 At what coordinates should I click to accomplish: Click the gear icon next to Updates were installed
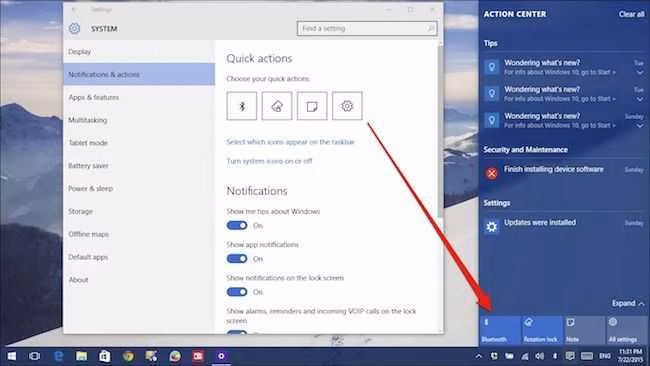[492, 227]
